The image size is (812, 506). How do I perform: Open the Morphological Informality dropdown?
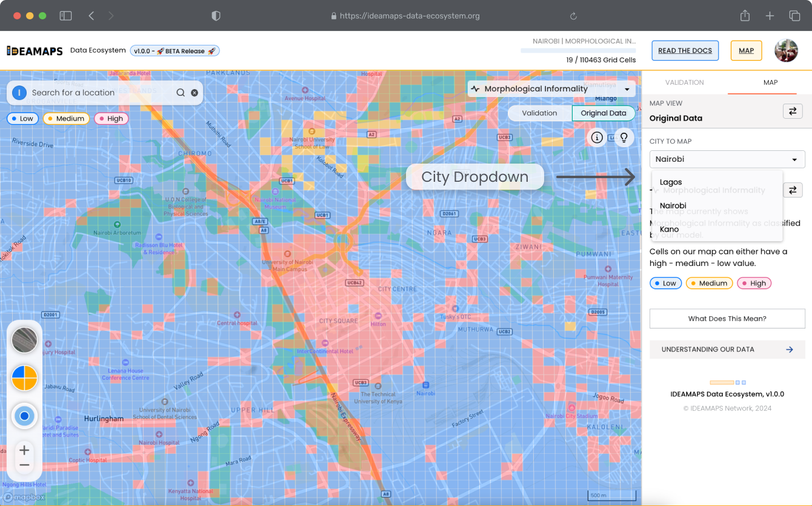coord(552,88)
